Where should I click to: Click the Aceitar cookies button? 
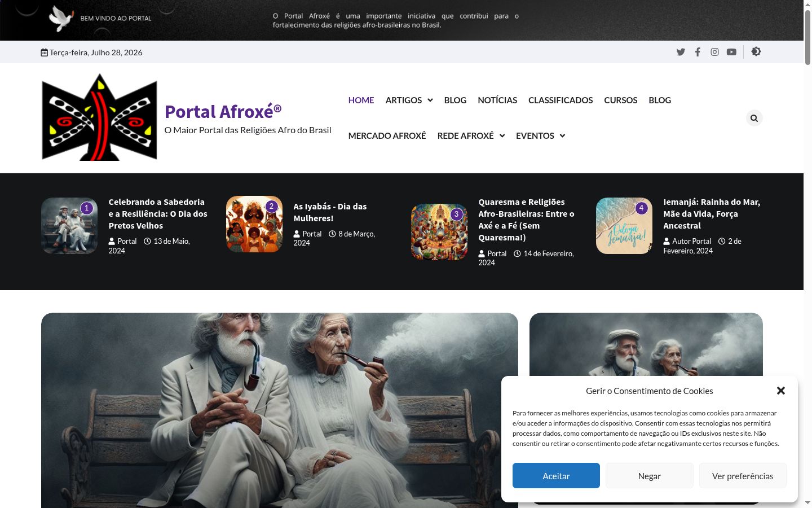point(556,476)
